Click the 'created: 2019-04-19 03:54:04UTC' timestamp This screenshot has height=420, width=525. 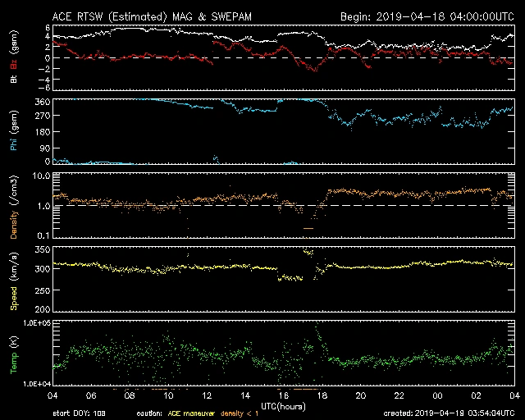(449, 413)
